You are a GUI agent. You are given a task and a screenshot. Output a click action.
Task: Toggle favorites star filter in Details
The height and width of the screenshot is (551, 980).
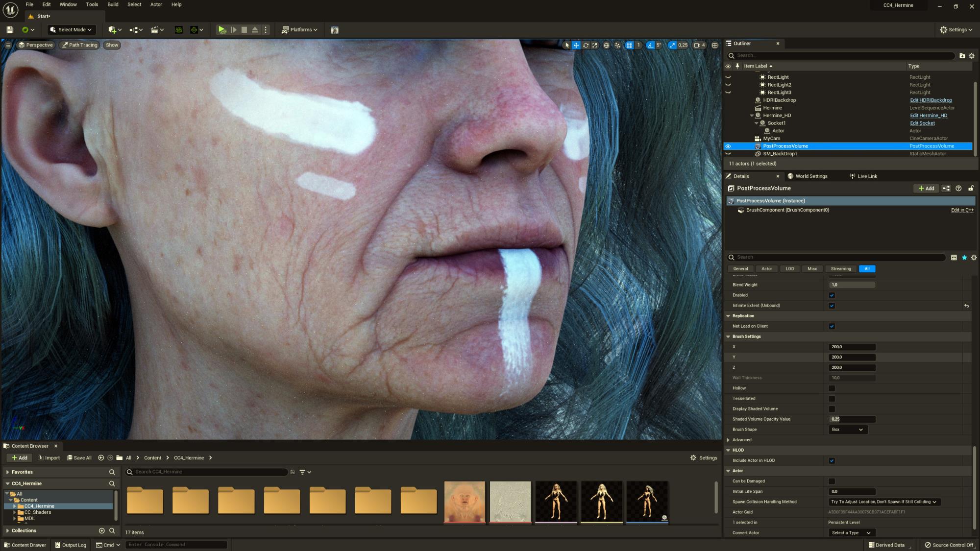point(964,258)
